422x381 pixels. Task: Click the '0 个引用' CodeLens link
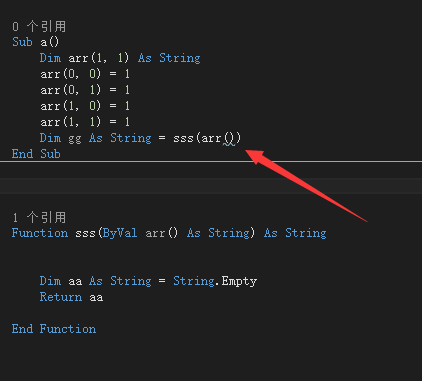39,26
